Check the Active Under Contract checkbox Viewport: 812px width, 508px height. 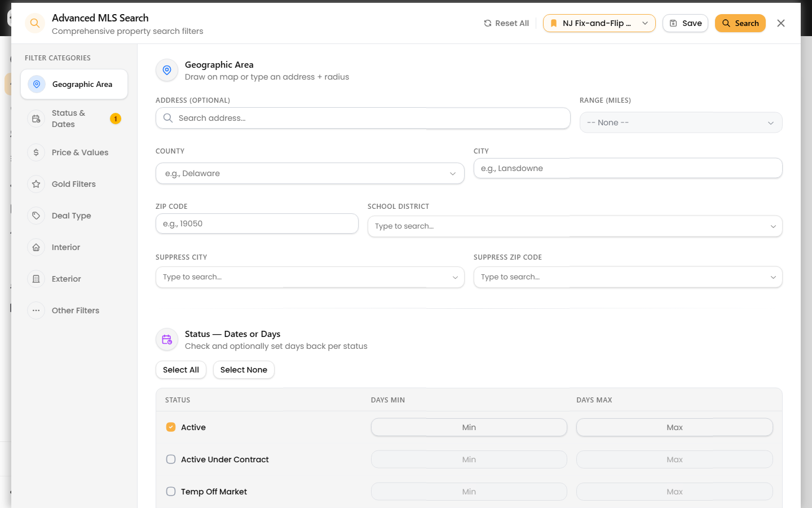click(171, 459)
